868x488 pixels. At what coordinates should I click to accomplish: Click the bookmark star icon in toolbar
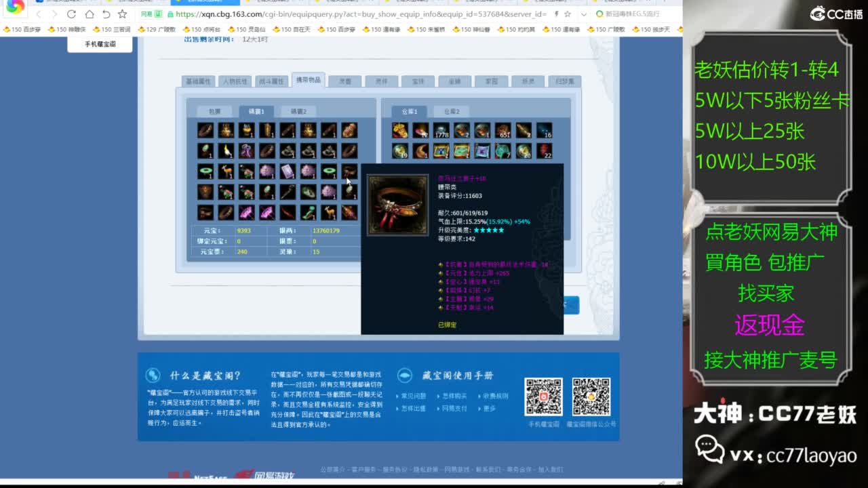pos(122,14)
